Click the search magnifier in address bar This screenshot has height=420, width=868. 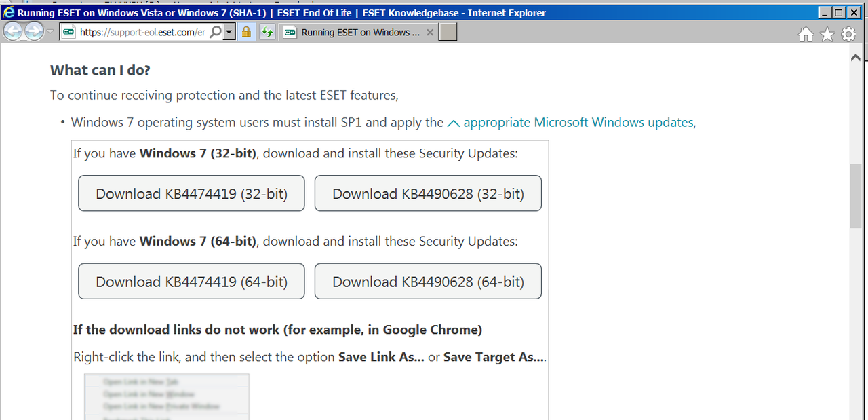pos(216,32)
